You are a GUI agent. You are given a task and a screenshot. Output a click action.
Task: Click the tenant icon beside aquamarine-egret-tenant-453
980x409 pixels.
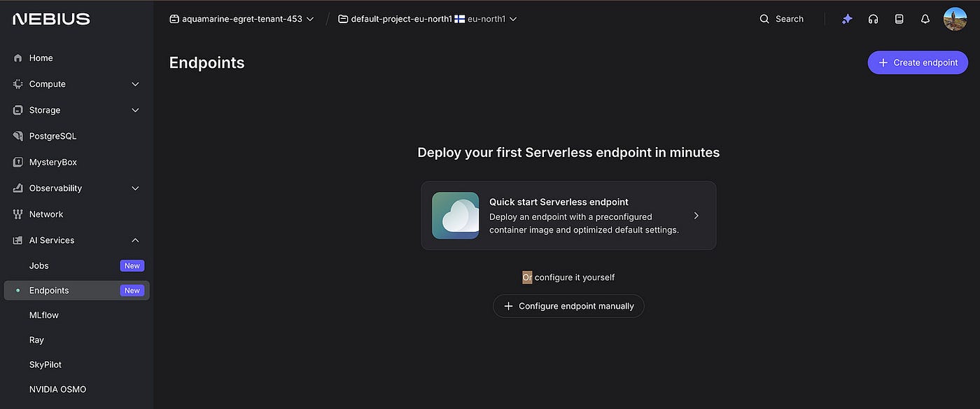(x=174, y=19)
